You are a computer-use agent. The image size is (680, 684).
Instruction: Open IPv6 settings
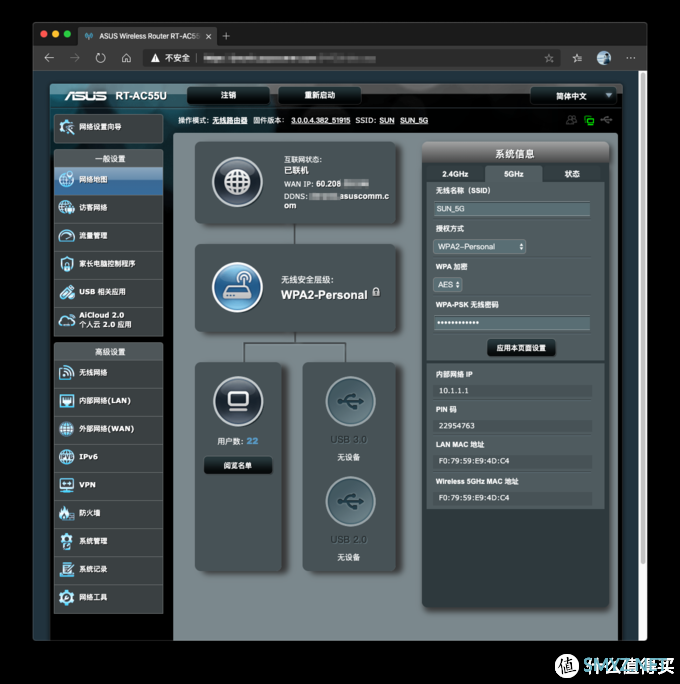click(109, 457)
